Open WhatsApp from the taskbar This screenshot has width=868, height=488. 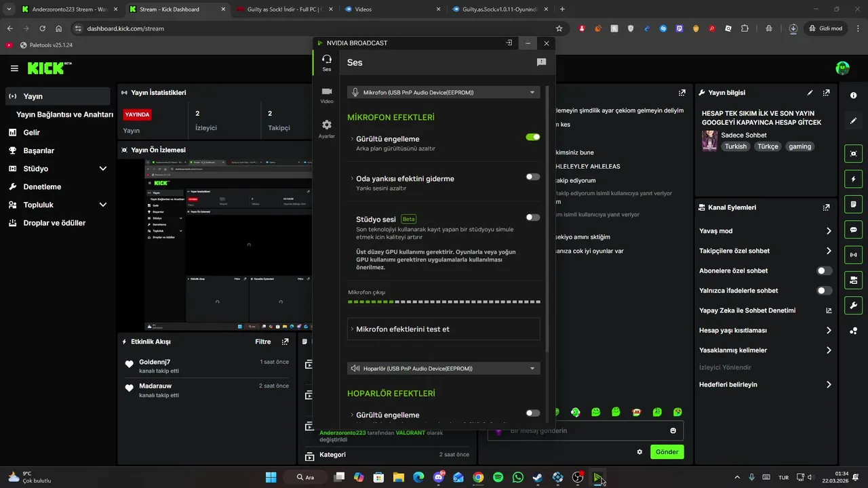coord(518,477)
